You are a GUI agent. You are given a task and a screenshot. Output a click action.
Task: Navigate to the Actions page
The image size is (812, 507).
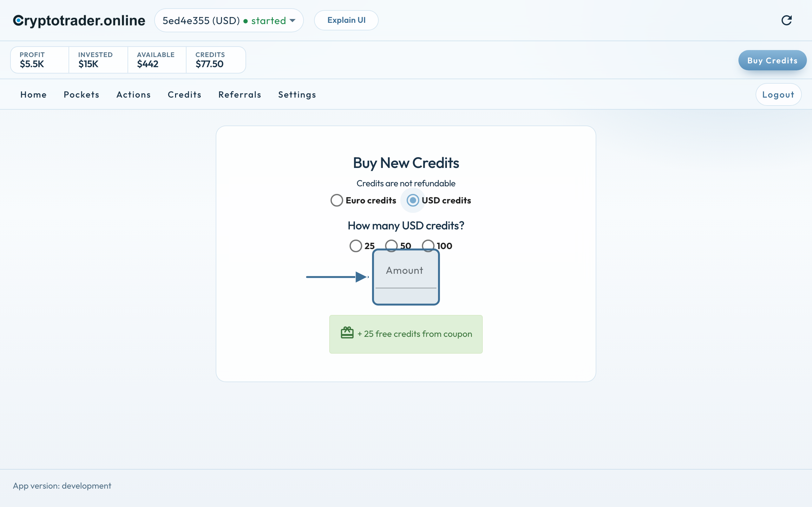tap(134, 94)
